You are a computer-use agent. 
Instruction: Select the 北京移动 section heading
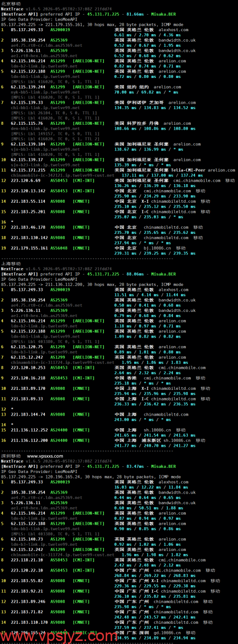coord(11,4)
